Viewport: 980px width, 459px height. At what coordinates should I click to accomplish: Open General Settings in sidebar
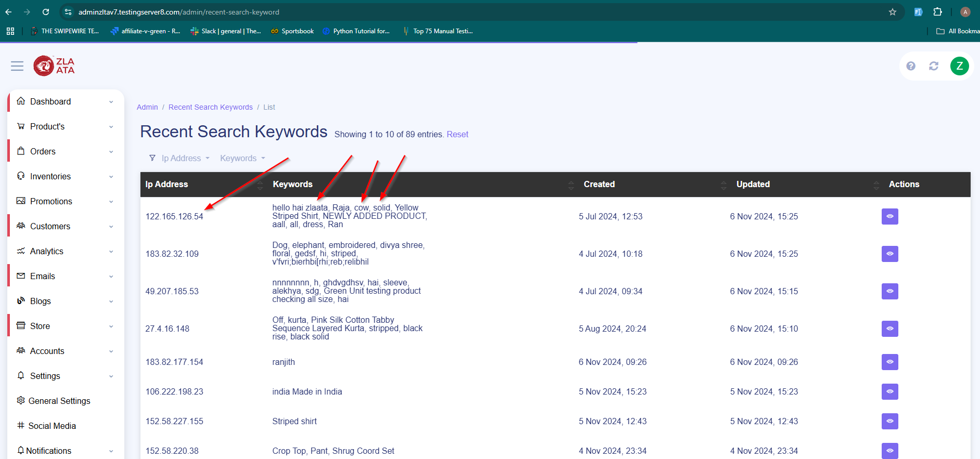coord(59,401)
